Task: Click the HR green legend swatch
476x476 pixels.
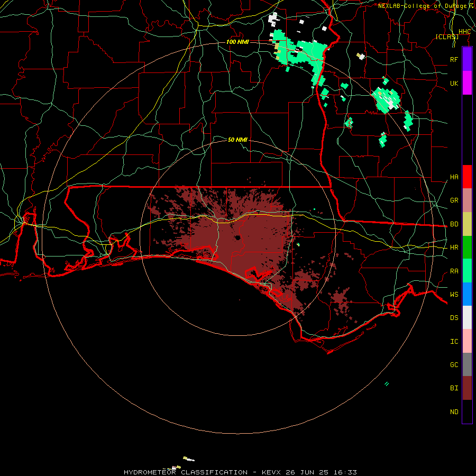Action: 467,248
